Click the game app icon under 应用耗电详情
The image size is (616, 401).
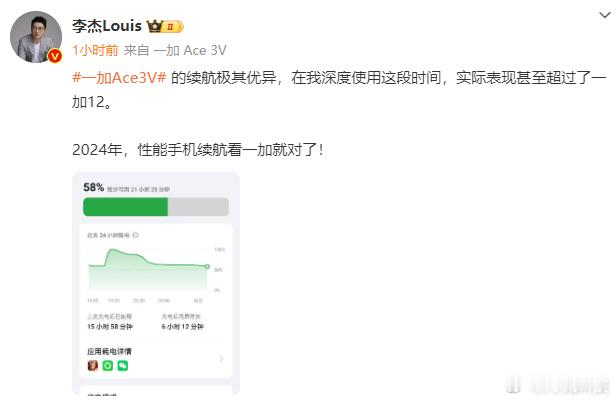93,366
